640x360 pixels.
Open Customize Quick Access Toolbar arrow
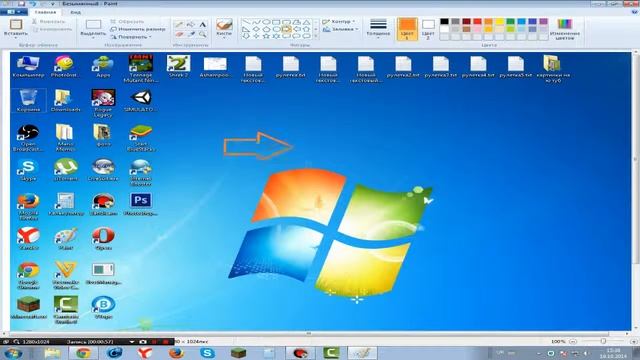[x=53, y=4]
